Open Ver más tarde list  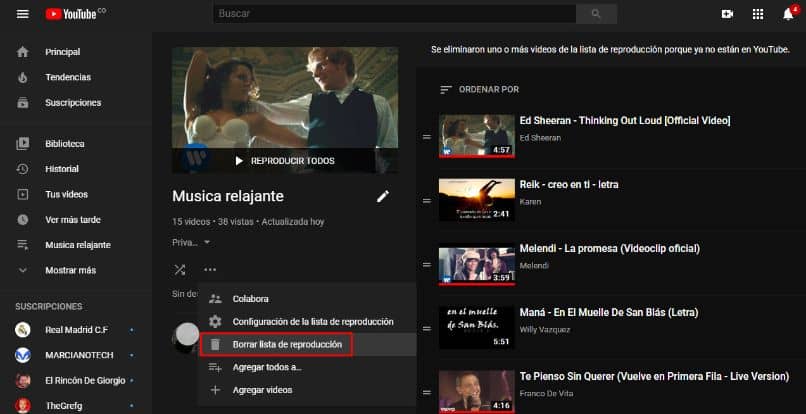[75, 220]
